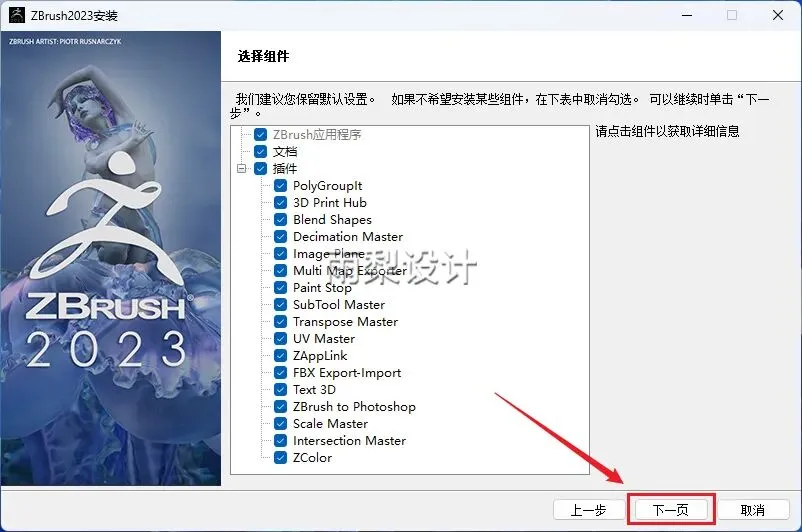The height and width of the screenshot is (532, 802).
Task: Select Blend Shapes label
Action: [332, 219]
